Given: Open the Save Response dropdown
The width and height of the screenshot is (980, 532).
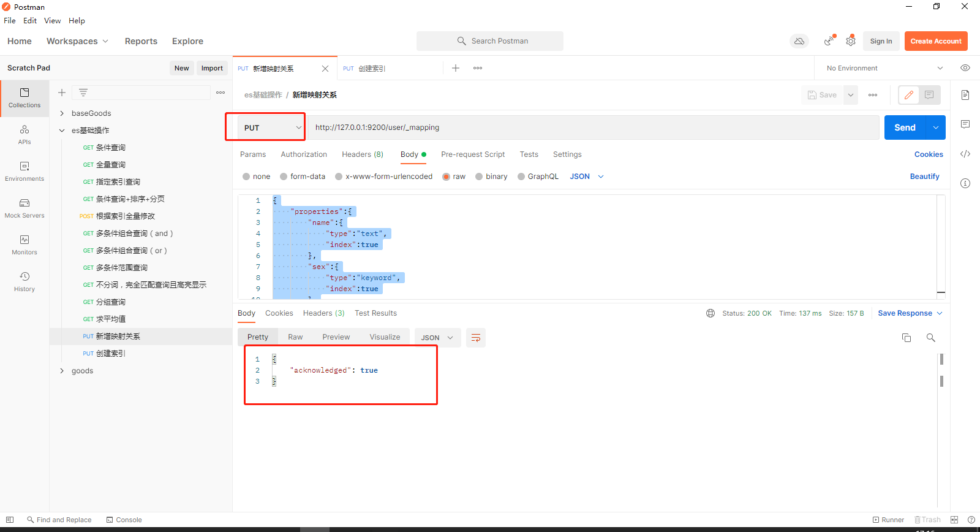Looking at the screenshot, I should (x=910, y=313).
